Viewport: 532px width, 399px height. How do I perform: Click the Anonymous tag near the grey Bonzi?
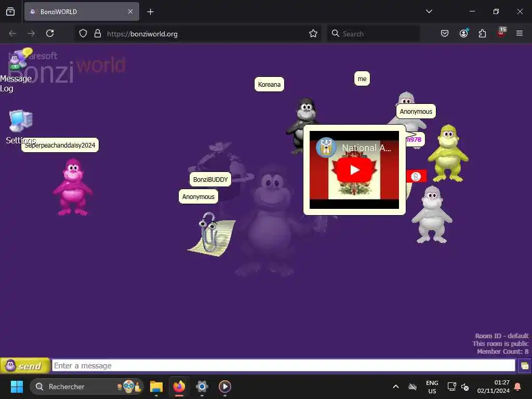pos(416,111)
